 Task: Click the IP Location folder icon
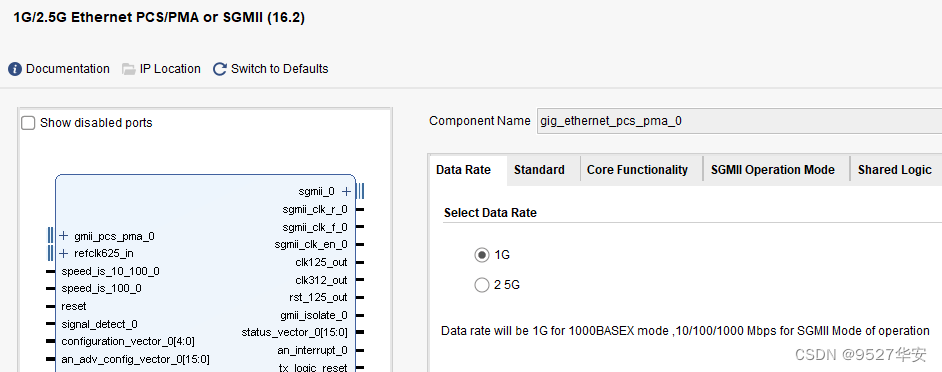[x=129, y=69]
